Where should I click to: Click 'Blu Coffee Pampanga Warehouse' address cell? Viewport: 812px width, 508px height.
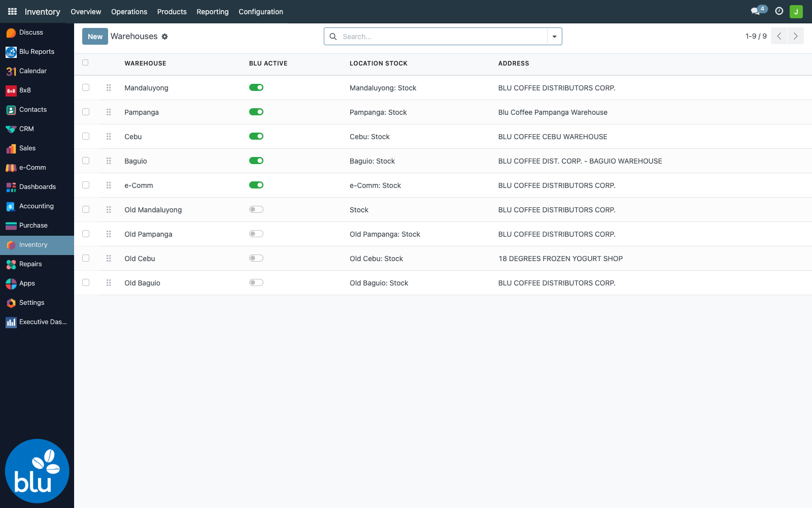(553, 112)
